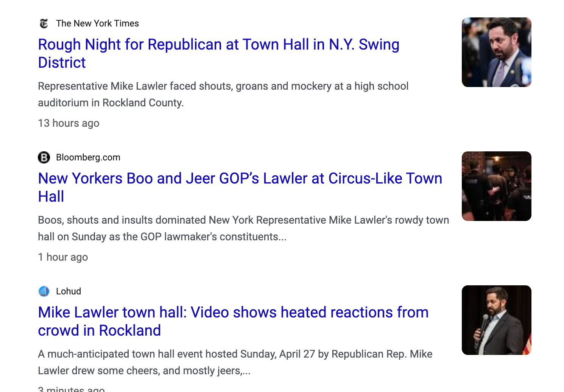
Task: Click the thumbnail beside the New York Times article
Action: tap(496, 52)
